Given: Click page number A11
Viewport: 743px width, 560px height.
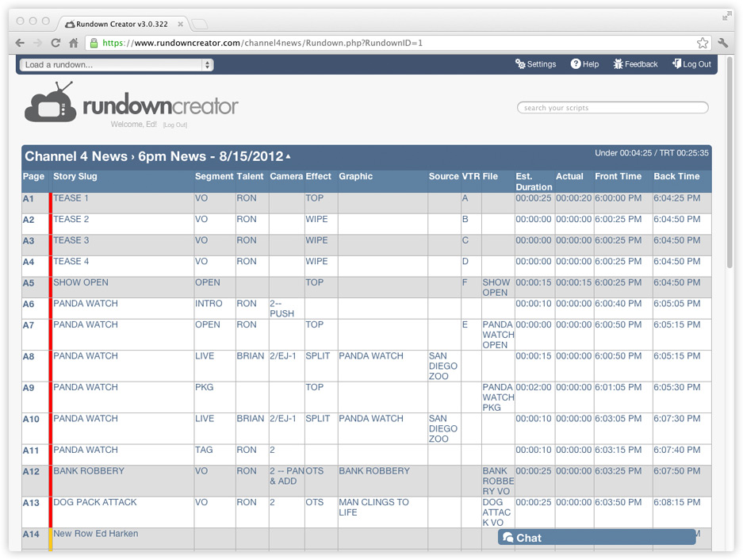Looking at the screenshot, I should pos(31,451).
